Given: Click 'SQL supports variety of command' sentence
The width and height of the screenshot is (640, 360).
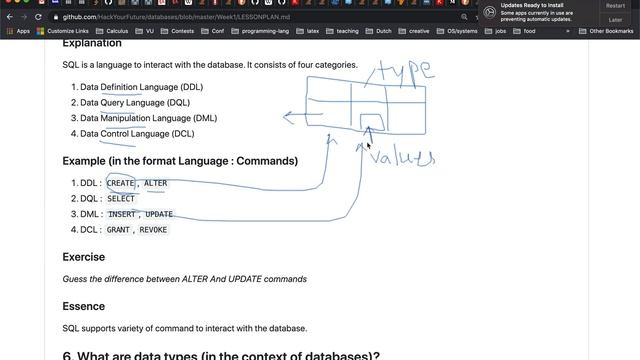Looking at the screenshot, I should (x=184, y=329).
